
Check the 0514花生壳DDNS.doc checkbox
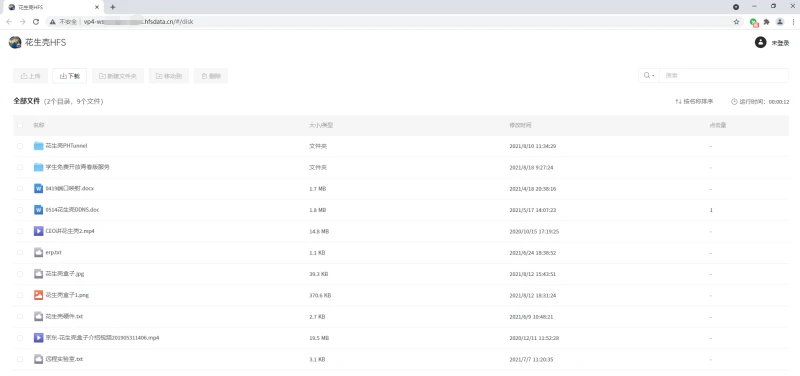point(20,210)
